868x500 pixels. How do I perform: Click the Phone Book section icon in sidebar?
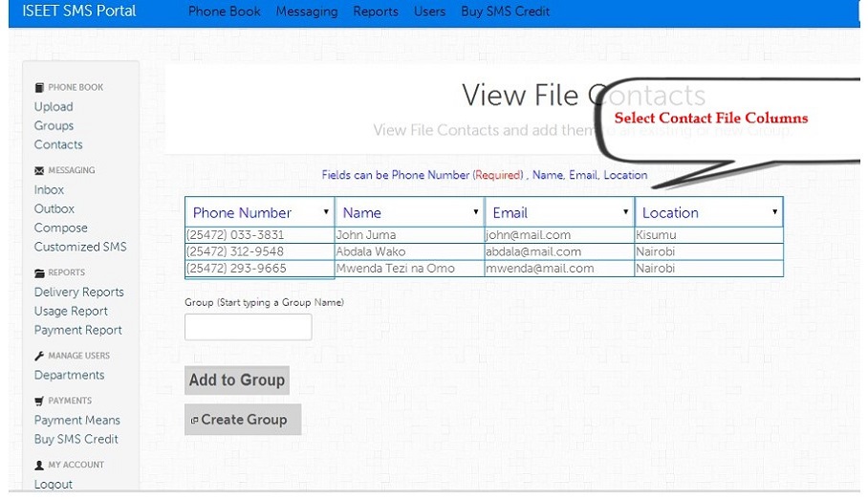tap(39, 88)
